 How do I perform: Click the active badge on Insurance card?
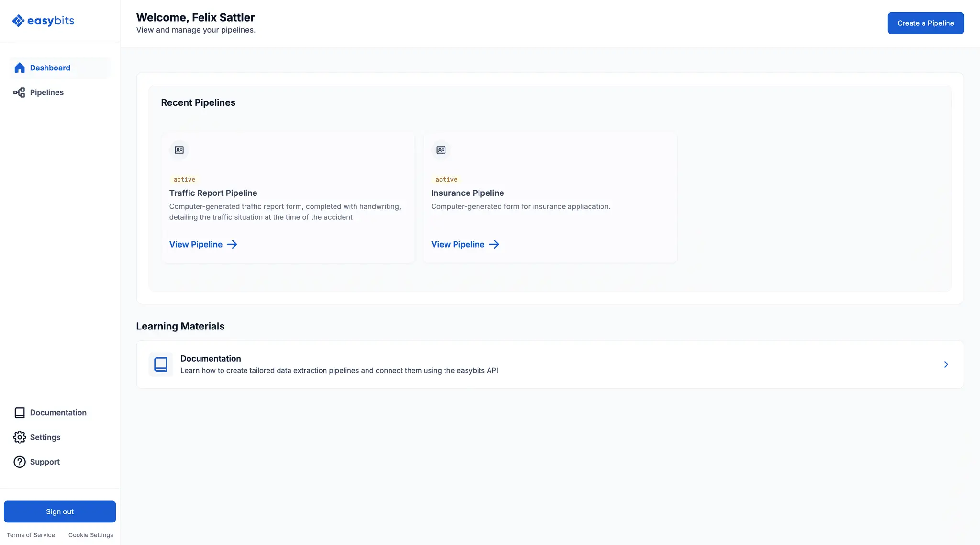(446, 179)
